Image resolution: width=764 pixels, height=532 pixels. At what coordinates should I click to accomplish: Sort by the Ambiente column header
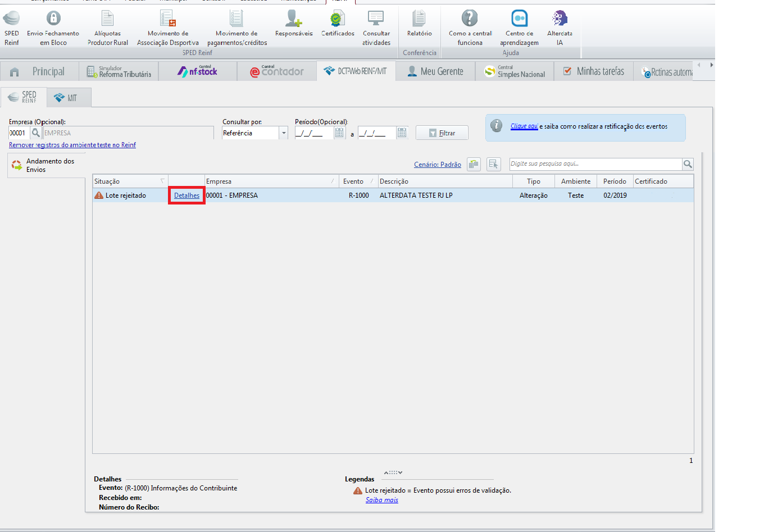(576, 181)
